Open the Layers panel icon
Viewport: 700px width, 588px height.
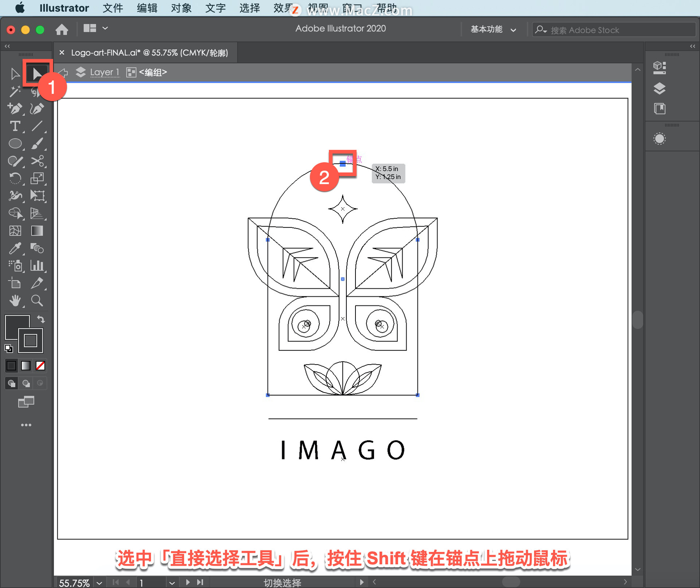click(x=659, y=88)
